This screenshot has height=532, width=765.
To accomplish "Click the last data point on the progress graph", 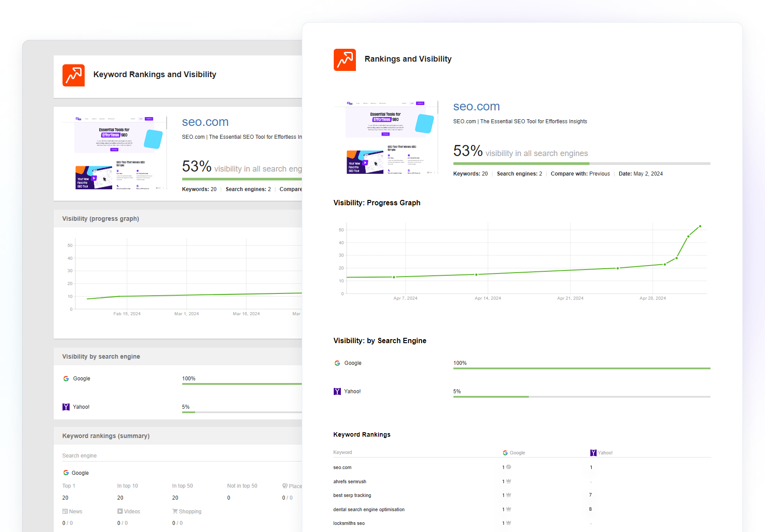I will pos(700,227).
